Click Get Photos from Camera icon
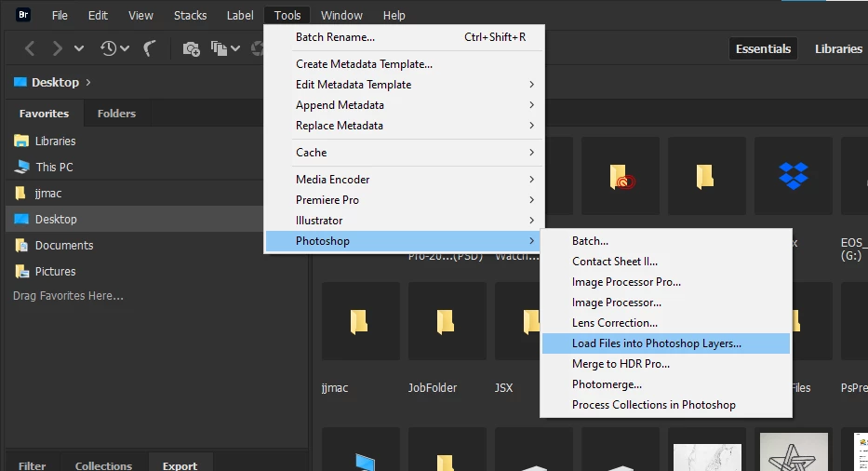This screenshot has width=868, height=471. coord(191,48)
